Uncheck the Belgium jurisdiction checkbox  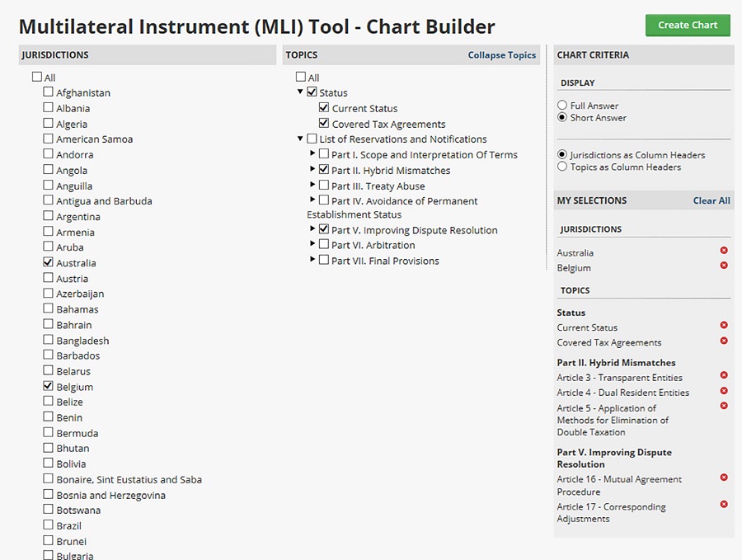pos(49,386)
